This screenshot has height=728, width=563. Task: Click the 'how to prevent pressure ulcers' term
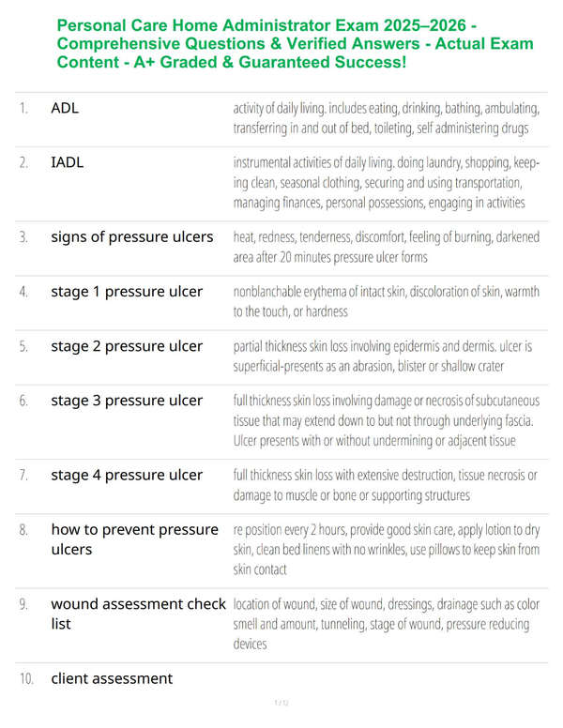[135, 539]
